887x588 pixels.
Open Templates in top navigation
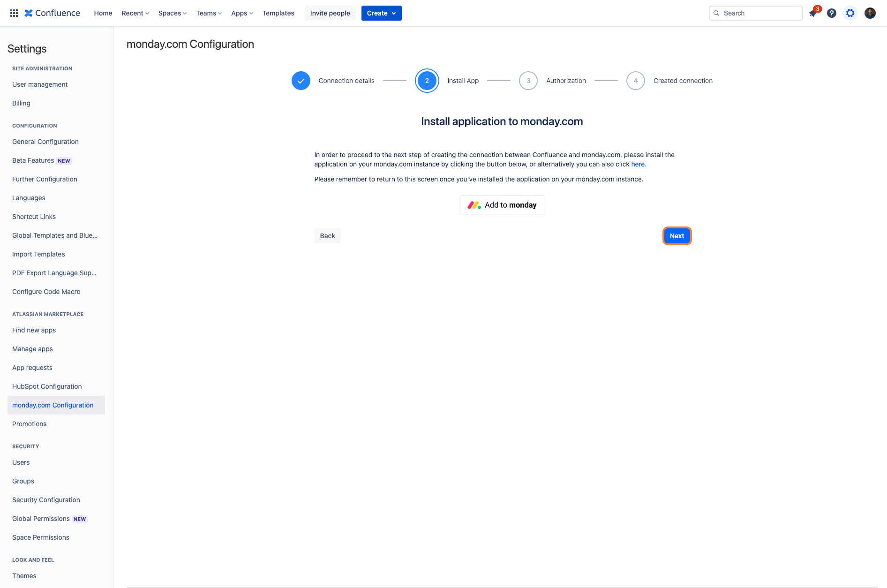[x=278, y=13]
